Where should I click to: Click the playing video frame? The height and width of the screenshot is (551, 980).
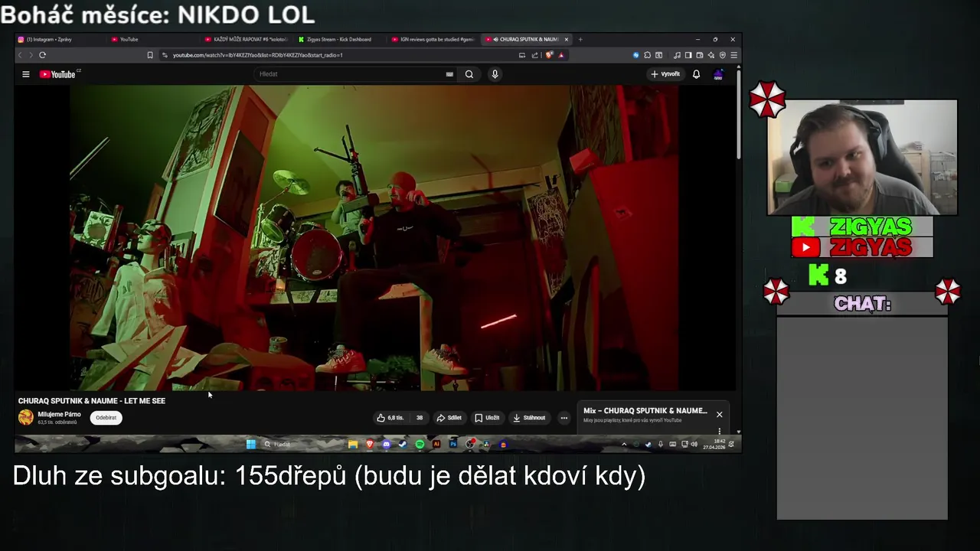[x=374, y=237]
